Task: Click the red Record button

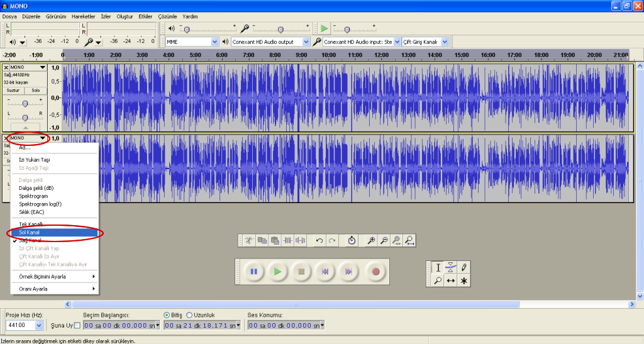Action: [375, 271]
